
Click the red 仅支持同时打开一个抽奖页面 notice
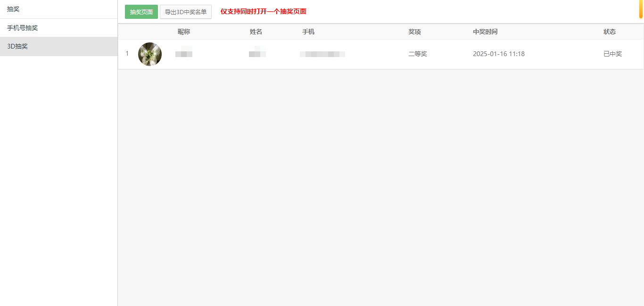[x=263, y=11]
